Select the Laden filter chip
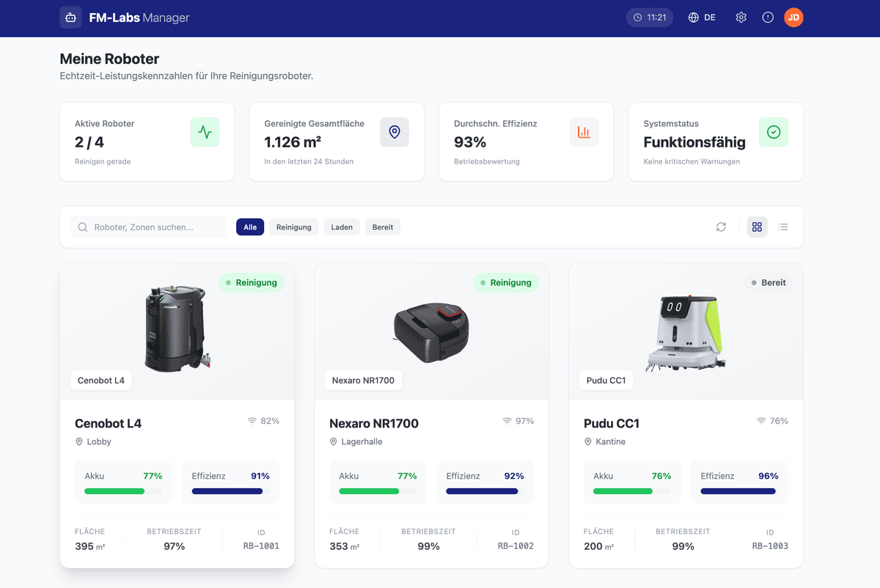Screen dimensions: 880x588 [x=342, y=227]
